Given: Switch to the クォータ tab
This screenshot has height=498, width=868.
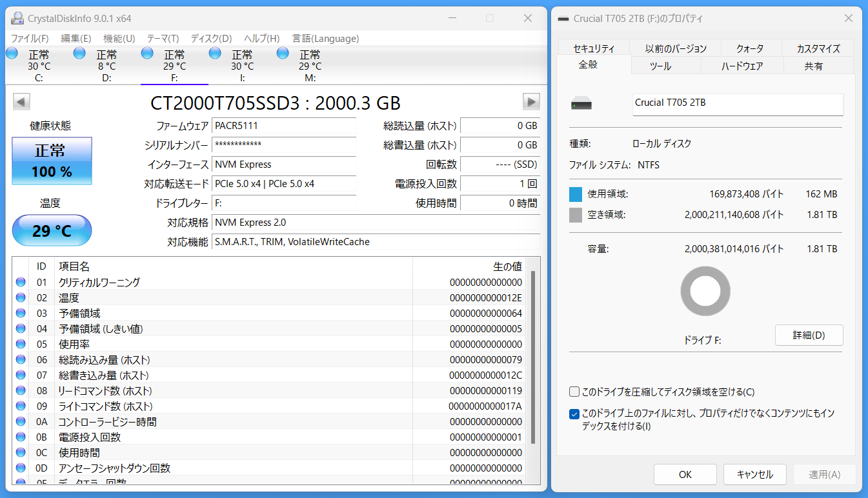Looking at the screenshot, I should [751, 48].
